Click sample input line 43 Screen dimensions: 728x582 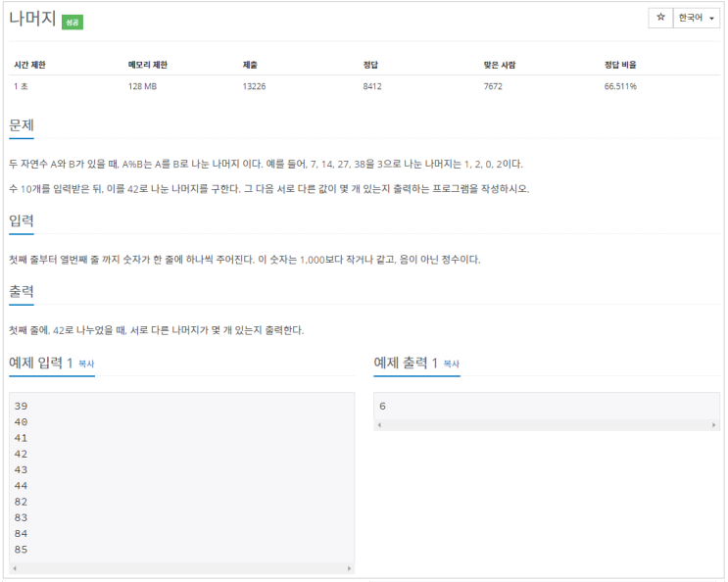click(x=21, y=469)
